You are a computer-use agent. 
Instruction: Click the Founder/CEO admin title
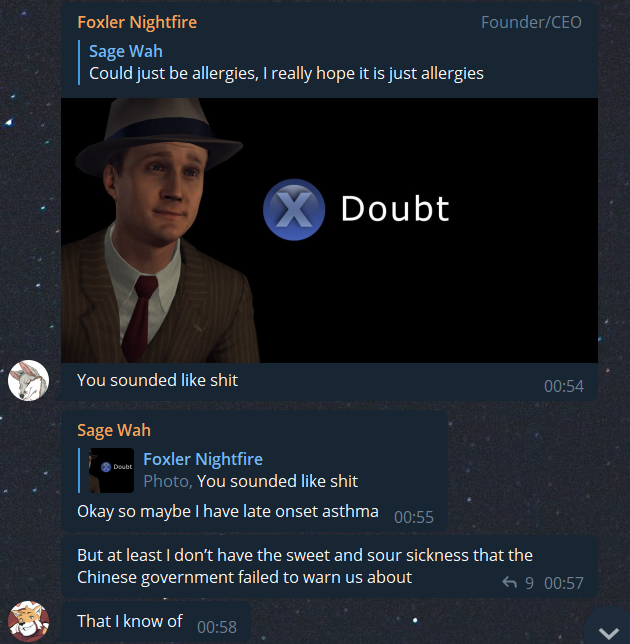tap(531, 22)
